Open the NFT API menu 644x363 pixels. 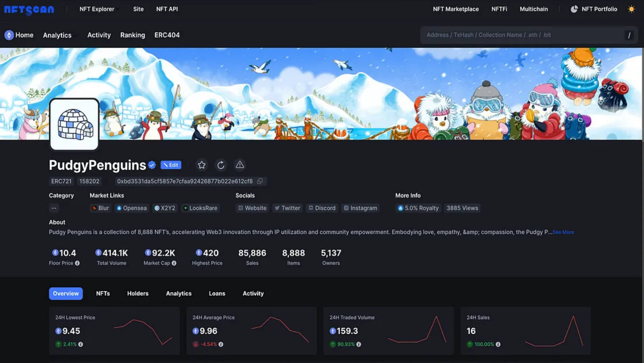(167, 9)
